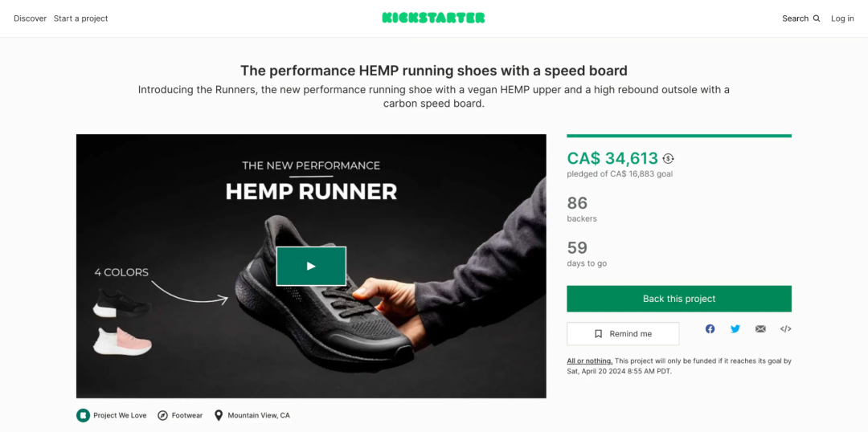Image resolution: width=868 pixels, height=432 pixels.
Task: Click the location pin icon
Action: click(x=218, y=415)
